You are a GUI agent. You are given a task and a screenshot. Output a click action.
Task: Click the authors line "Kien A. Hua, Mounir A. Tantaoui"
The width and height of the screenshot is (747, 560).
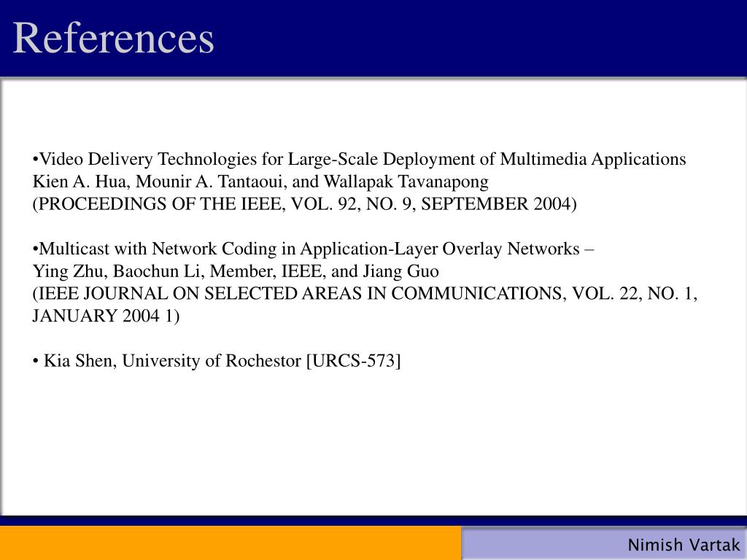pos(260,182)
